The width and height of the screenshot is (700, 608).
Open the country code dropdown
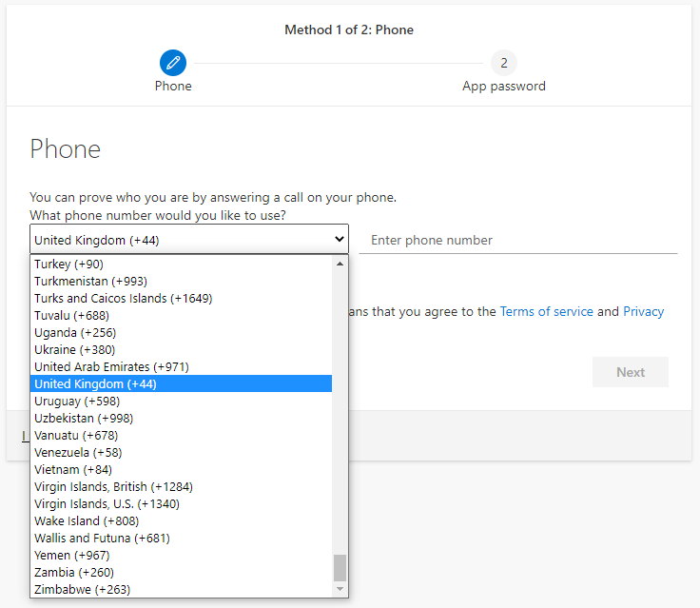189,240
